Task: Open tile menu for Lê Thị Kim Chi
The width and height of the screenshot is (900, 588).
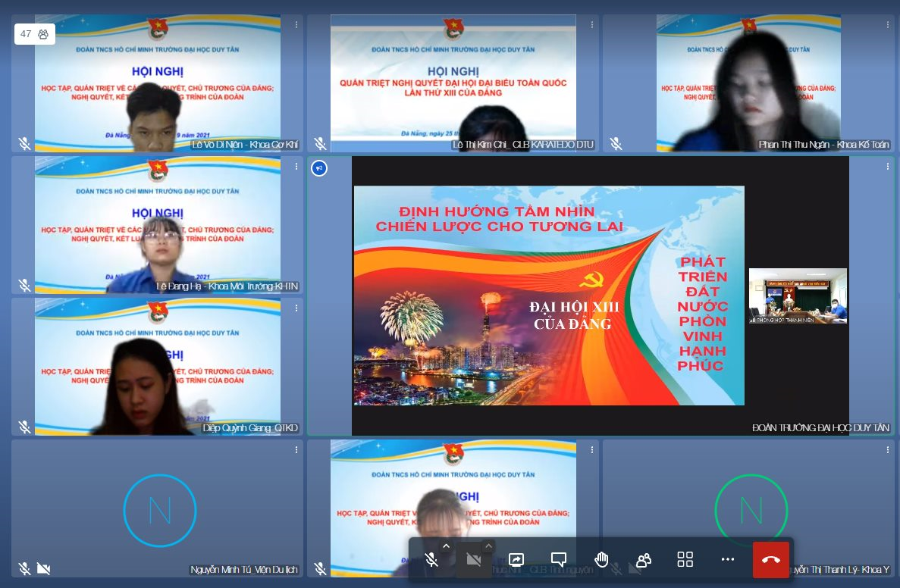Action: pos(591,25)
